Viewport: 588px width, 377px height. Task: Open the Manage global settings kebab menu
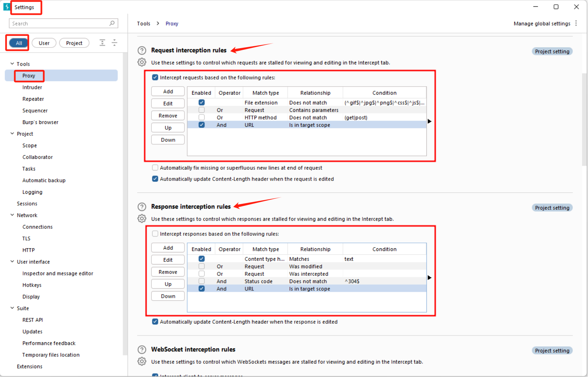[576, 23]
